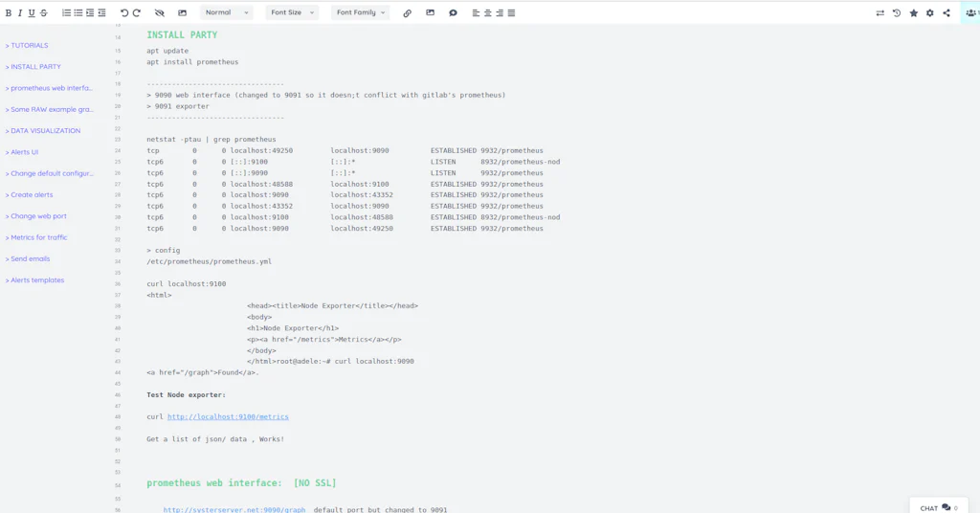The height and width of the screenshot is (513, 980).
Task: Star this pad as favorite
Action: click(914, 12)
